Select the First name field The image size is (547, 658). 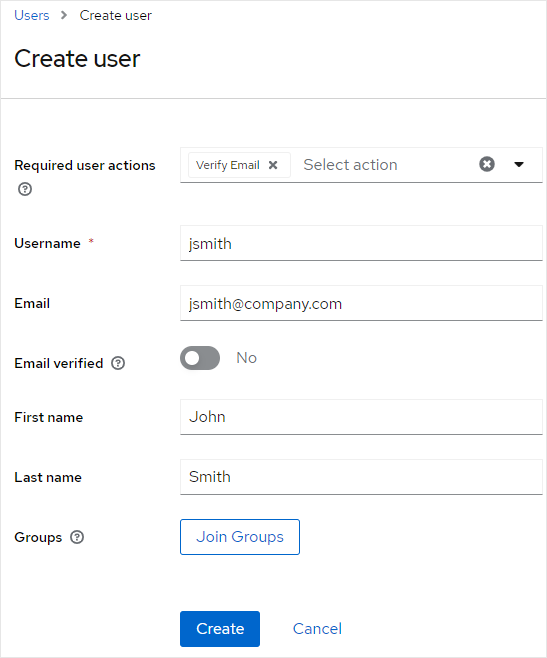coord(361,417)
